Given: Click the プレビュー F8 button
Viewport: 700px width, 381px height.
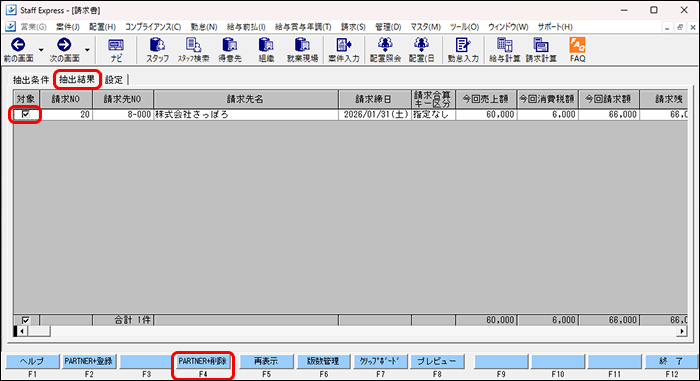Looking at the screenshot, I should 437,361.
